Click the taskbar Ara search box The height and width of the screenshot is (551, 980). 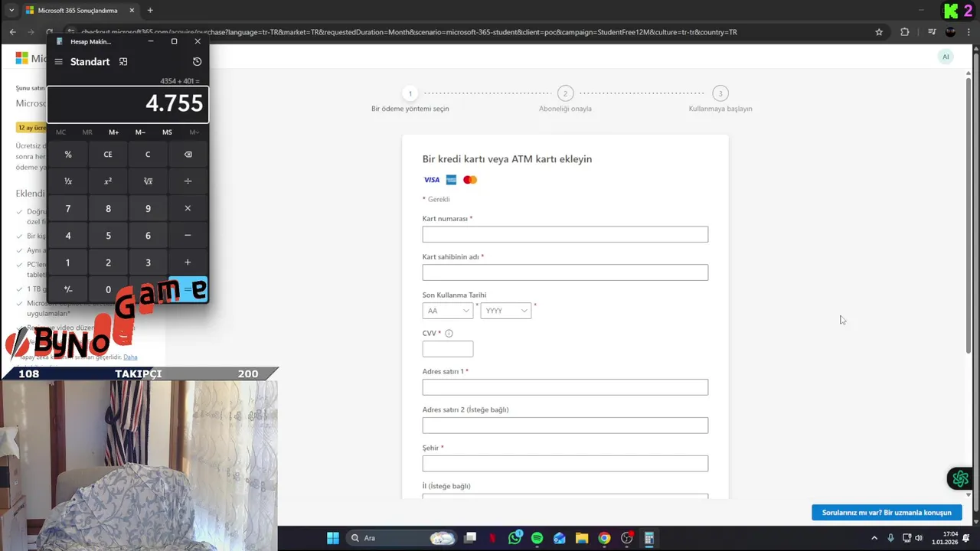point(401,538)
